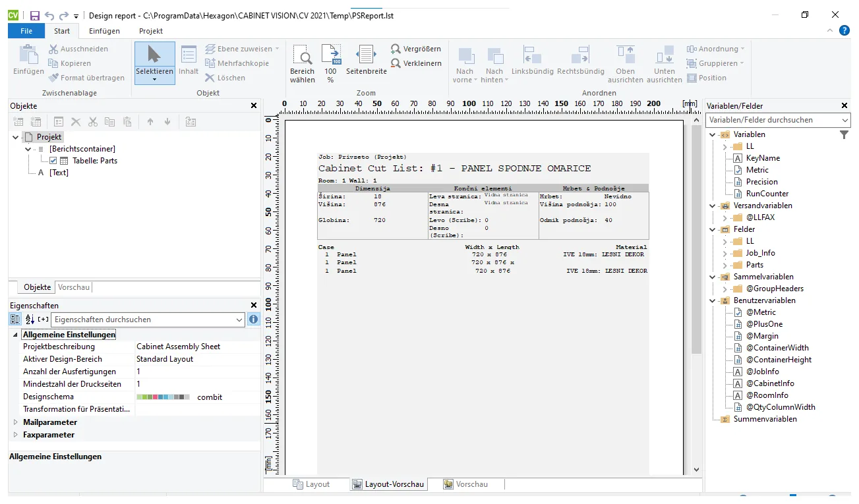This screenshot has width=859, height=504.
Task: Click the Eigenschaften durchsuchen search field
Action: click(x=148, y=320)
